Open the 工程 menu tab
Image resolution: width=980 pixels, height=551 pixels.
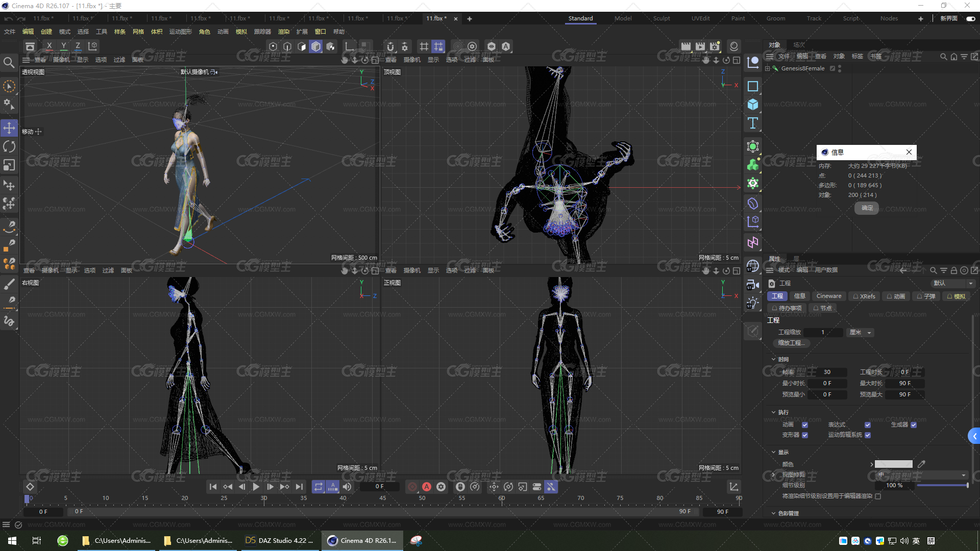click(x=777, y=295)
